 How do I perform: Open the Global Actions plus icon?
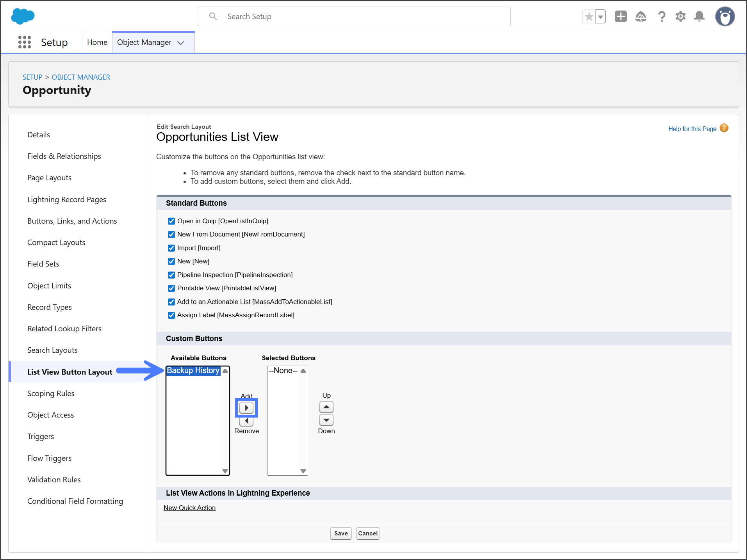[620, 16]
